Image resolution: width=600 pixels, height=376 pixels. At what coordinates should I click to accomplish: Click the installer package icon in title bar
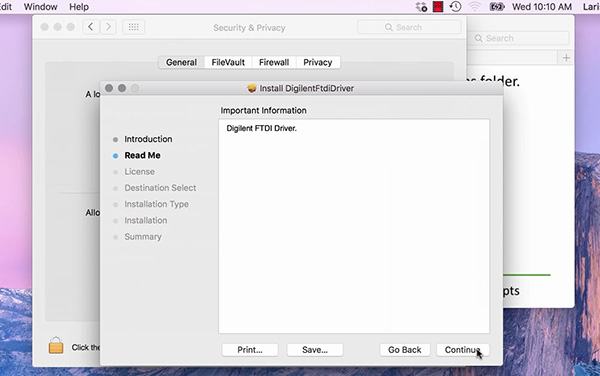pyautogui.click(x=251, y=88)
